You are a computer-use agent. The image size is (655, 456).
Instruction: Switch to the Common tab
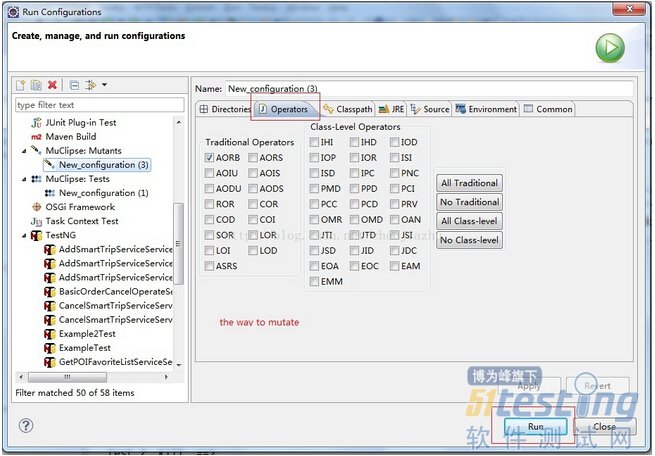tap(548, 109)
